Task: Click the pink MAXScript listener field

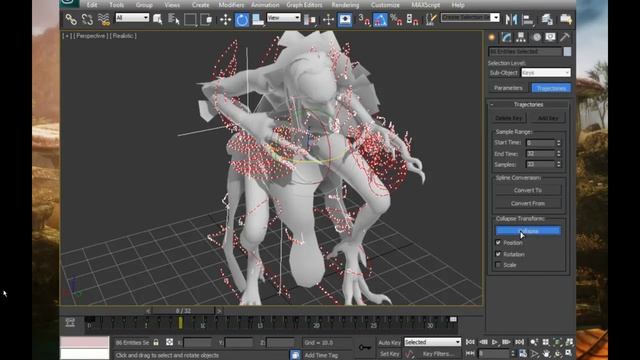Action: coord(84,342)
